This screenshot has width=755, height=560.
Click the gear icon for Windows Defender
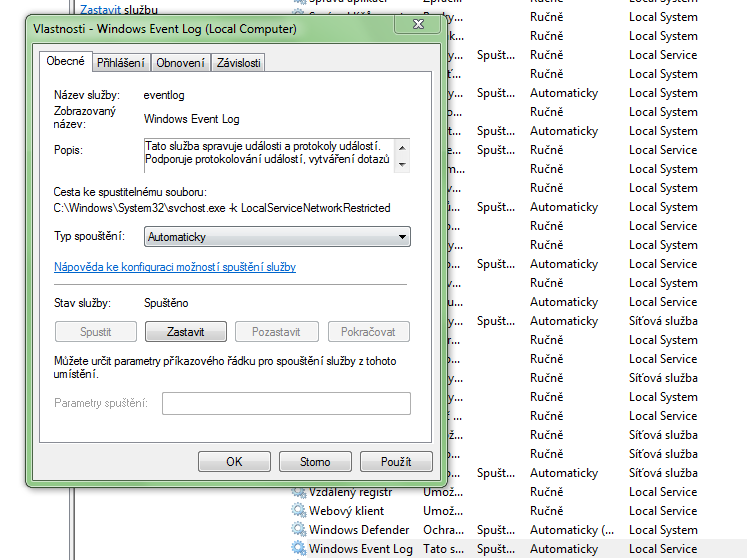point(299,530)
